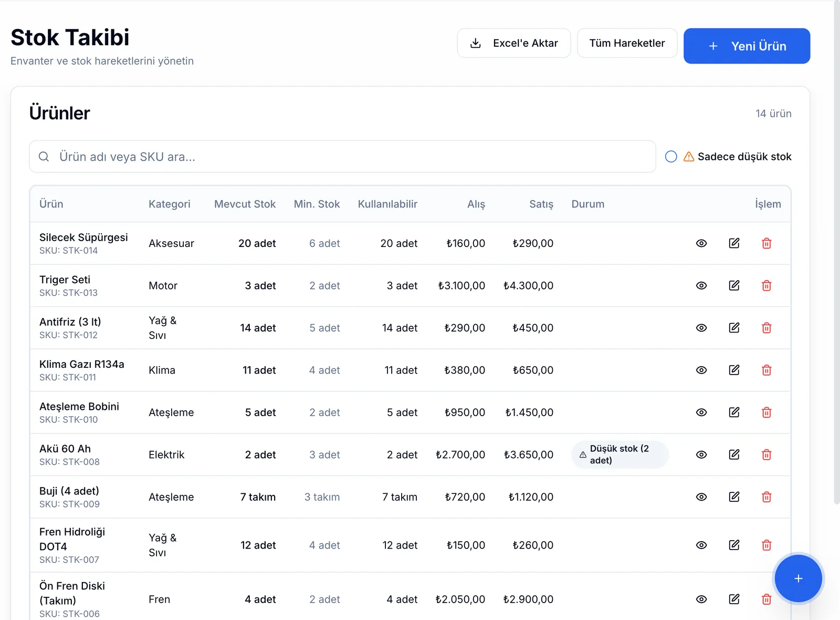
Task: View Ateşleme Bobini details
Action: (701, 412)
